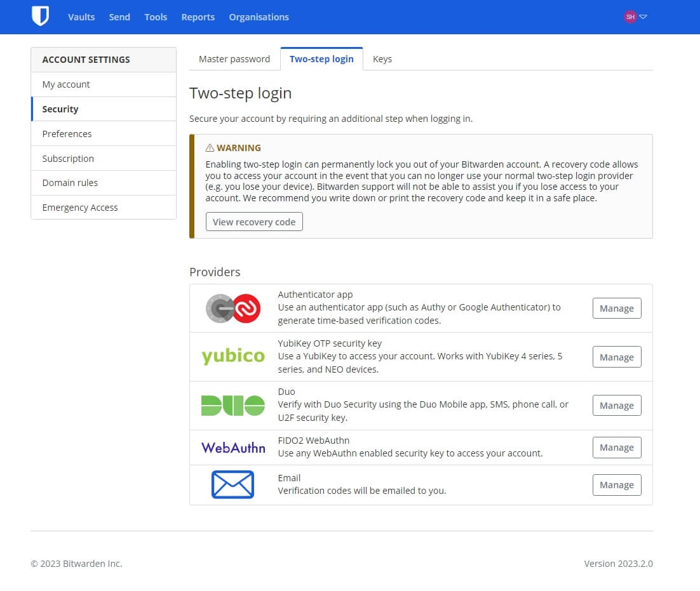Select the Two-step login tab
The width and height of the screenshot is (700, 591).
click(321, 59)
